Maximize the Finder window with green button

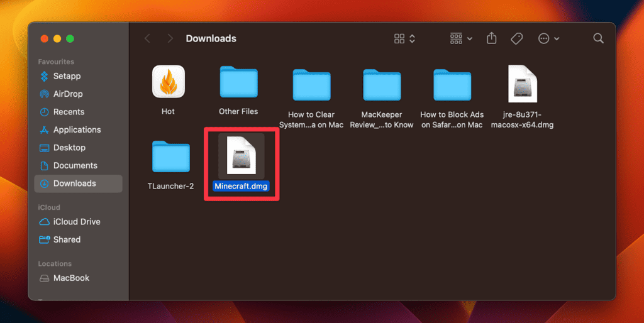pos(70,38)
